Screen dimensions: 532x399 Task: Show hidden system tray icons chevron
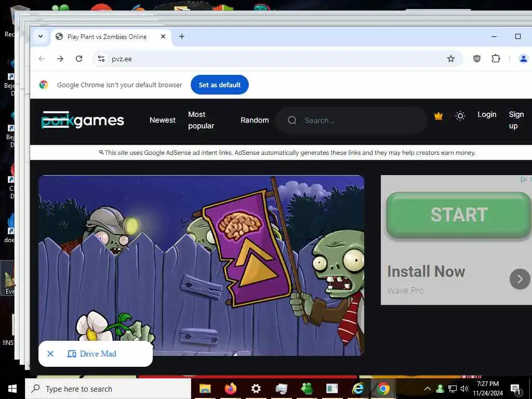[428, 389]
